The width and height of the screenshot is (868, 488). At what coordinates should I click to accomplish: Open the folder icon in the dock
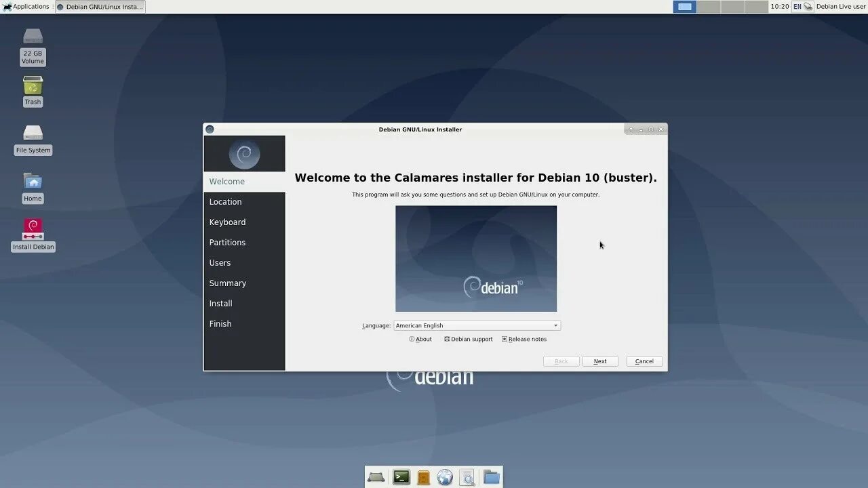coord(492,478)
